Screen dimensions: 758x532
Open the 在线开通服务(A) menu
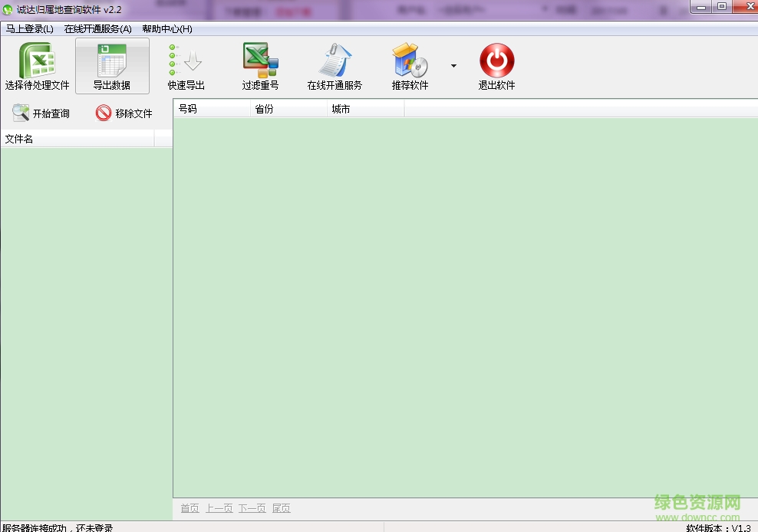(98, 29)
